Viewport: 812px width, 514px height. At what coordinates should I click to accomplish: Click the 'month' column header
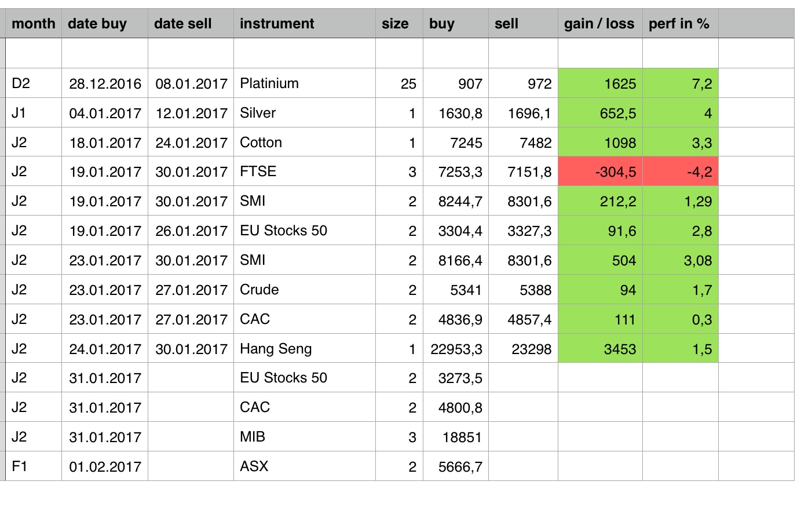(x=33, y=24)
